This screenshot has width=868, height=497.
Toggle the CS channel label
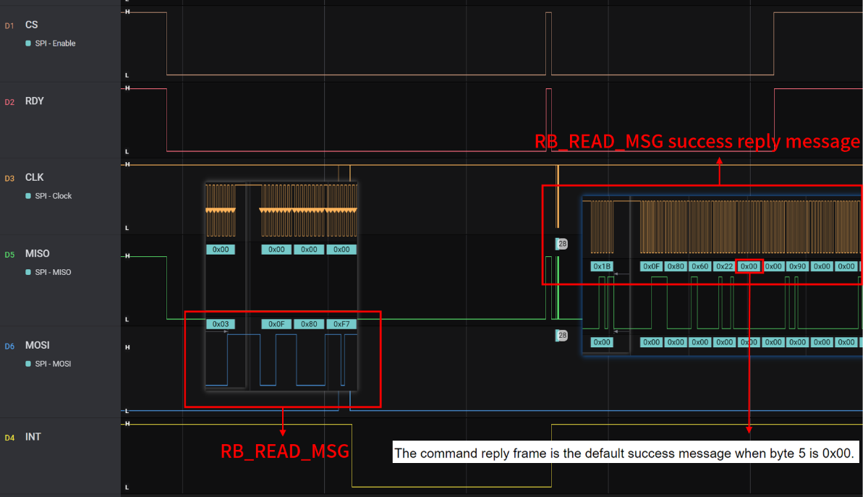point(32,24)
